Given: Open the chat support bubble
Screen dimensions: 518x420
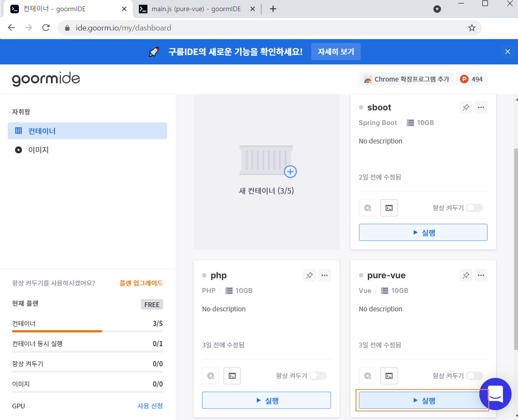Looking at the screenshot, I should click(495, 394).
